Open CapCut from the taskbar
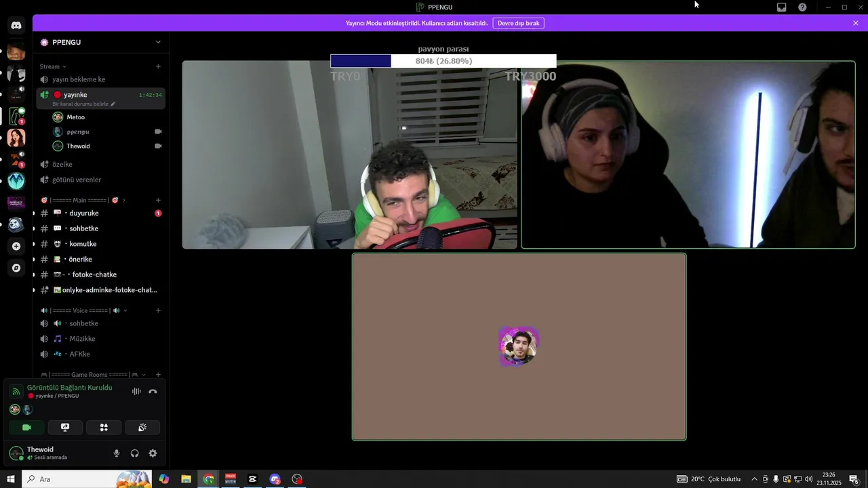Image resolution: width=868 pixels, height=488 pixels. tap(252, 479)
